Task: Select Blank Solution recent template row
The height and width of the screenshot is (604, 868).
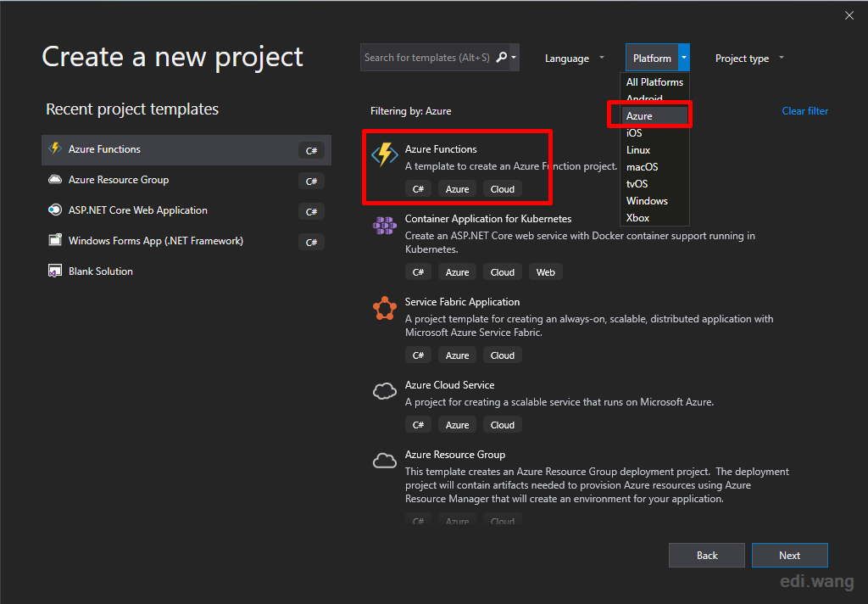Action: click(186, 271)
